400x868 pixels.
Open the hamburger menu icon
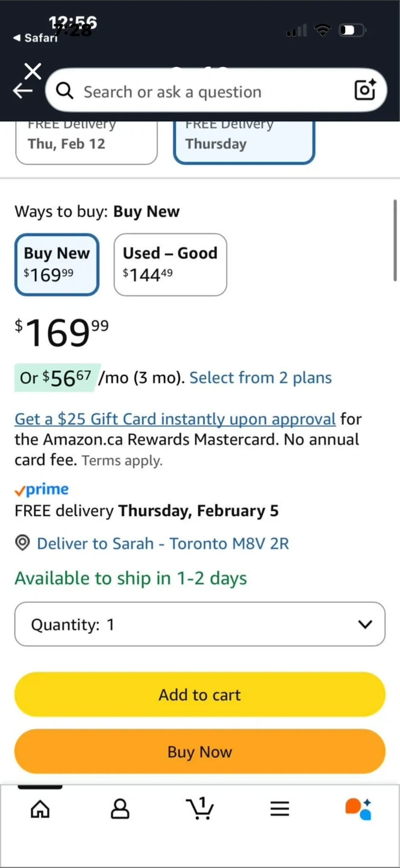click(280, 809)
